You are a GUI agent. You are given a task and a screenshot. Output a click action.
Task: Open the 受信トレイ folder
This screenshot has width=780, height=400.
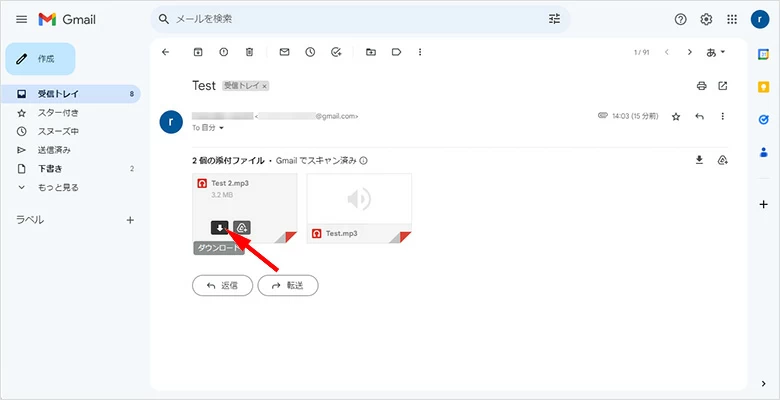58,94
